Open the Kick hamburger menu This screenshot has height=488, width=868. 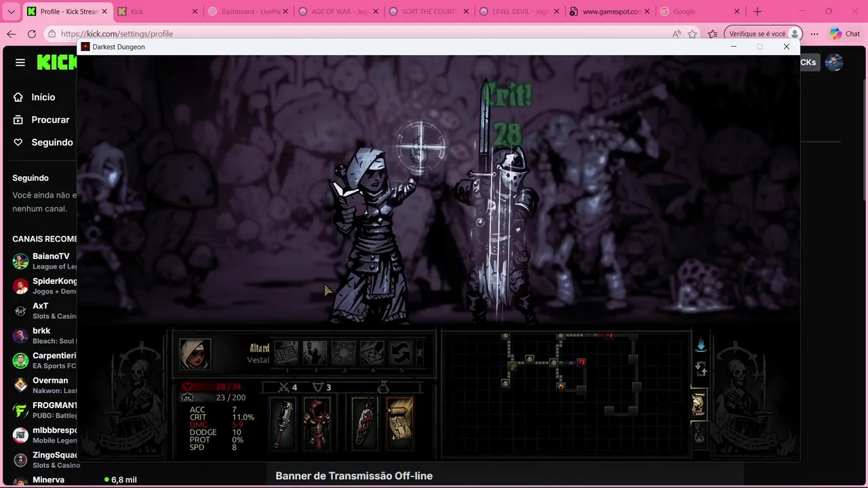point(20,62)
